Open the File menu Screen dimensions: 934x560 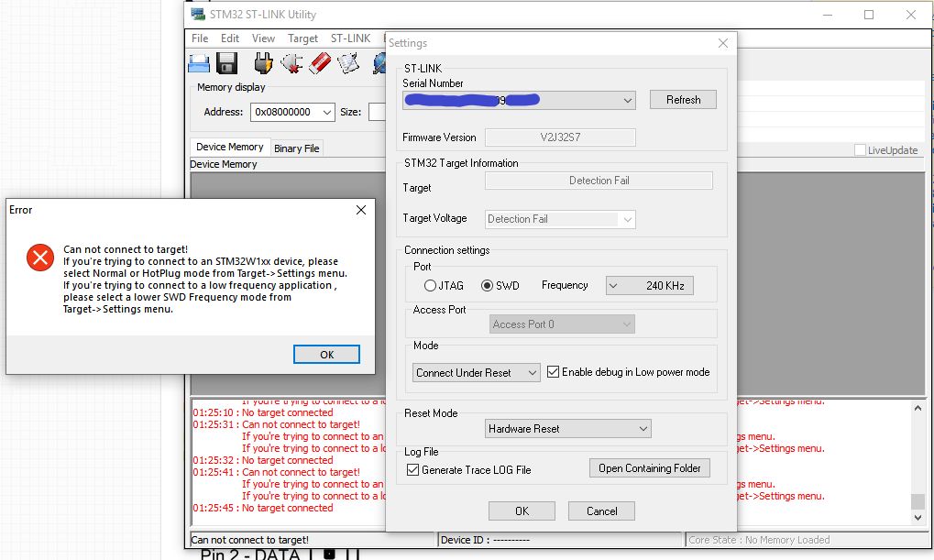(x=200, y=38)
